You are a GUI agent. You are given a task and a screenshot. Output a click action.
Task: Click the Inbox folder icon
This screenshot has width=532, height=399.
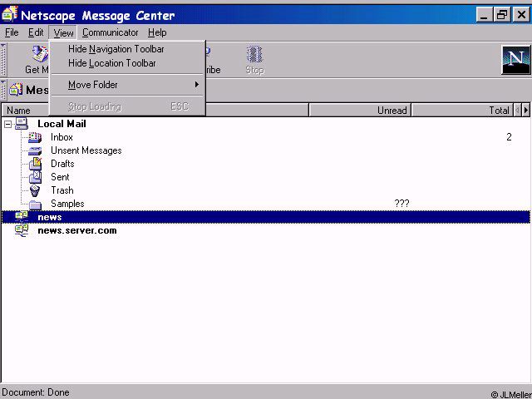(x=35, y=137)
